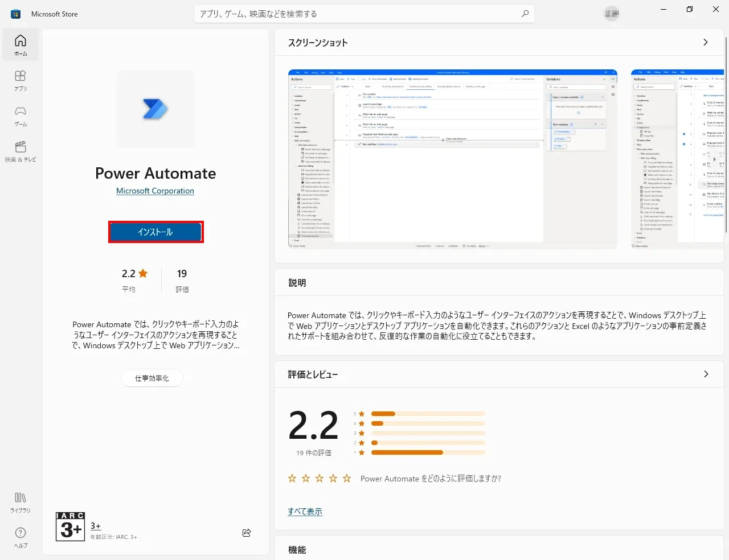Open the Library in sidebar
This screenshot has width=729, height=560.
coord(21,503)
